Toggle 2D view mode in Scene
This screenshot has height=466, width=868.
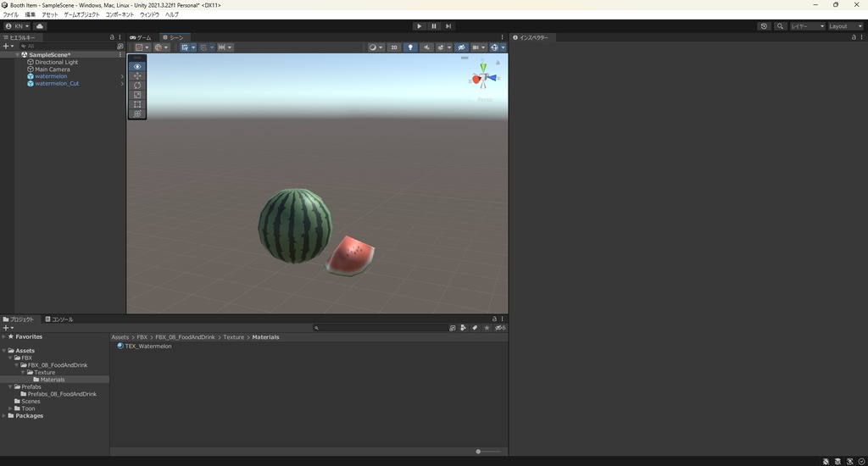tap(394, 47)
